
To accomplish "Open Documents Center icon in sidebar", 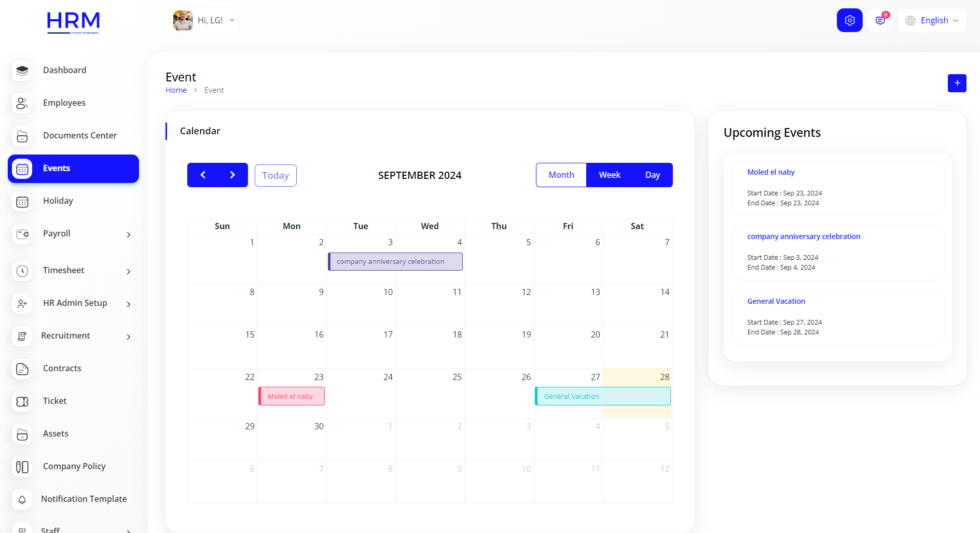I will [22, 136].
